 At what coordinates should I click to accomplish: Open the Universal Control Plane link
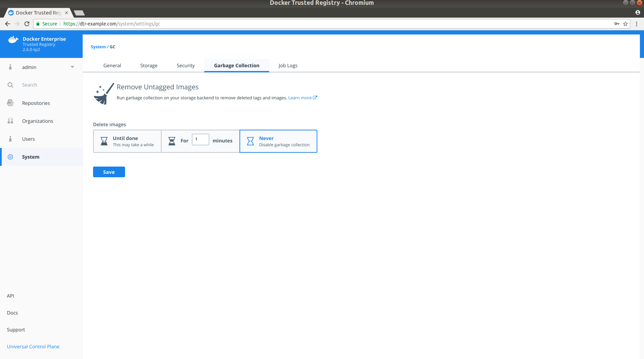33,347
